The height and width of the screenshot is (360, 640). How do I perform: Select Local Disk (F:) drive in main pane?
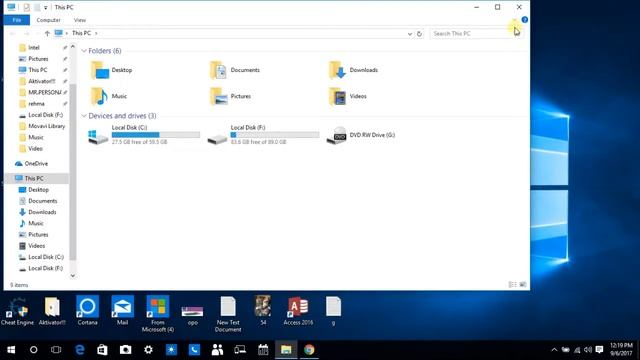(x=263, y=135)
